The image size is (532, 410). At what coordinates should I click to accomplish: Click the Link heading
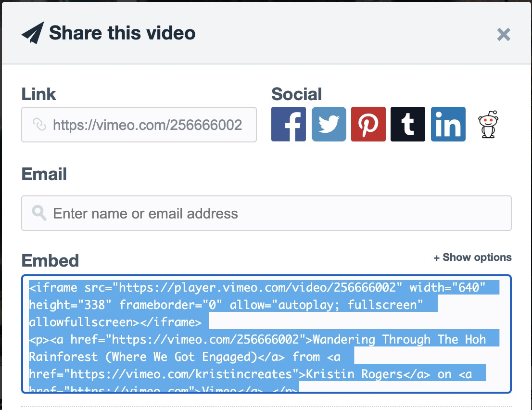click(38, 94)
